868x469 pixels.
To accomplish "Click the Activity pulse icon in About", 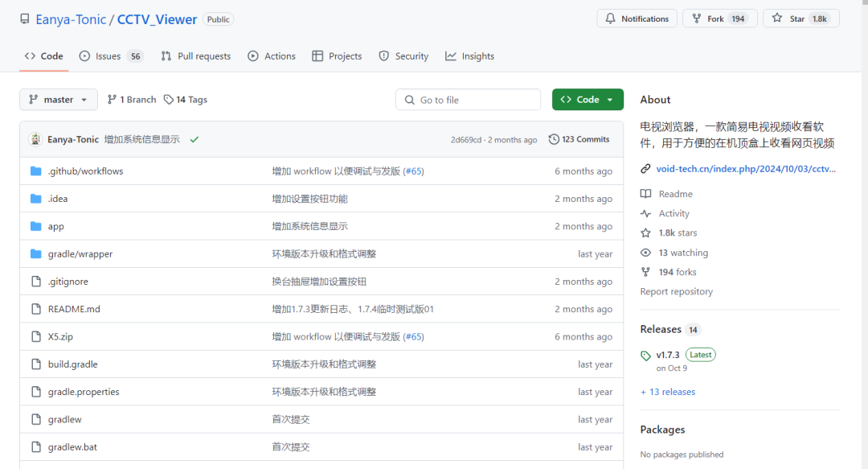I will click(645, 213).
